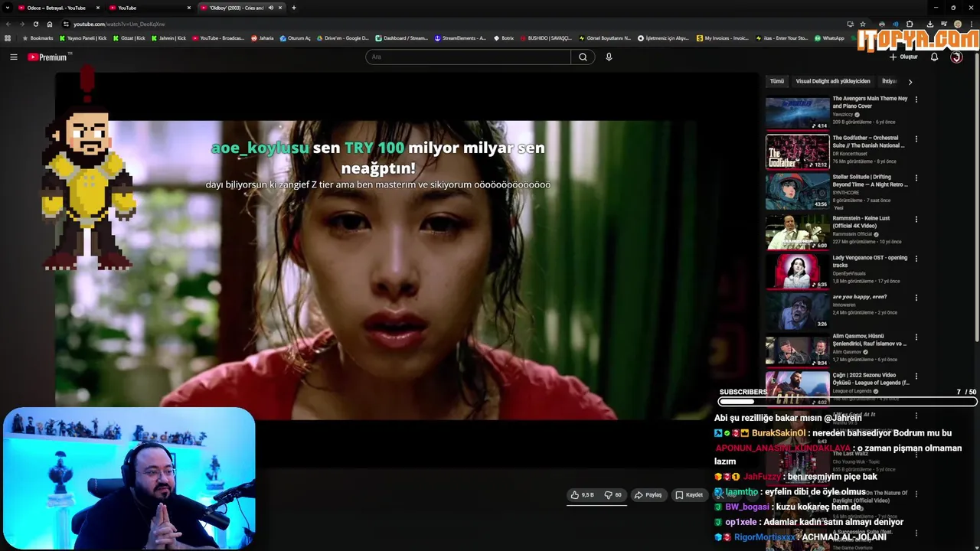This screenshot has width=980, height=551.
Task: Open the WhatsApp bookmark
Action: 829,38
